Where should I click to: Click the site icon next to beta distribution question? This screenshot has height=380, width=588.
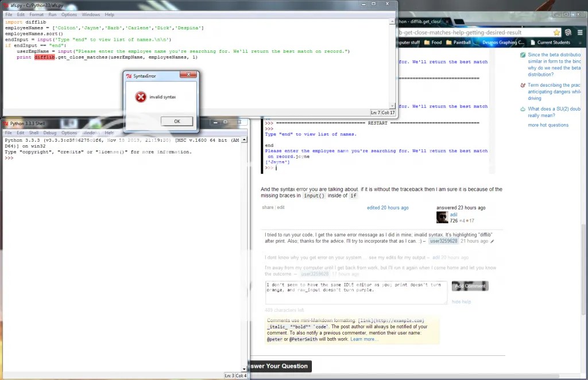pyautogui.click(x=523, y=55)
